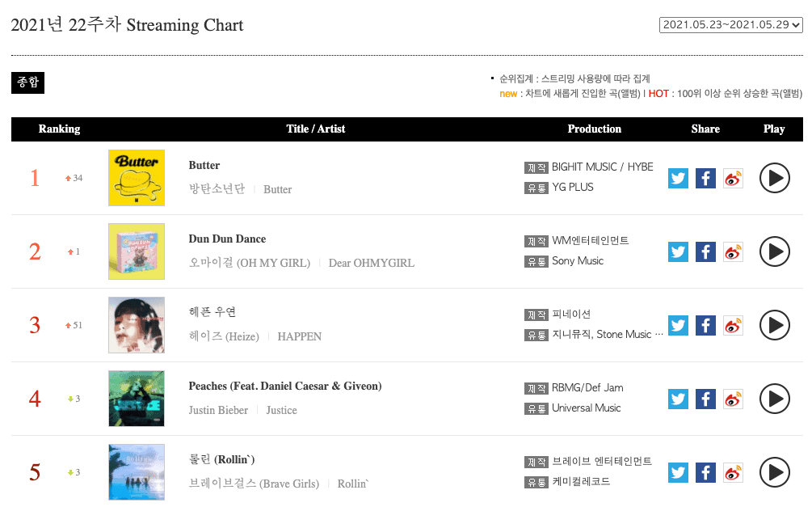The height and width of the screenshot is (507, 812).
Task: Share Butter on Weibo
Action: [x=733, y=178]
